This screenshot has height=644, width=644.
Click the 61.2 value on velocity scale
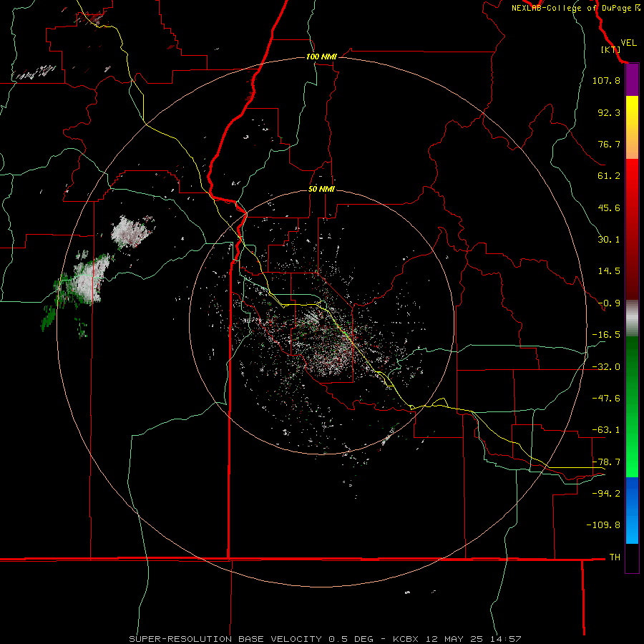click(609, 176)
